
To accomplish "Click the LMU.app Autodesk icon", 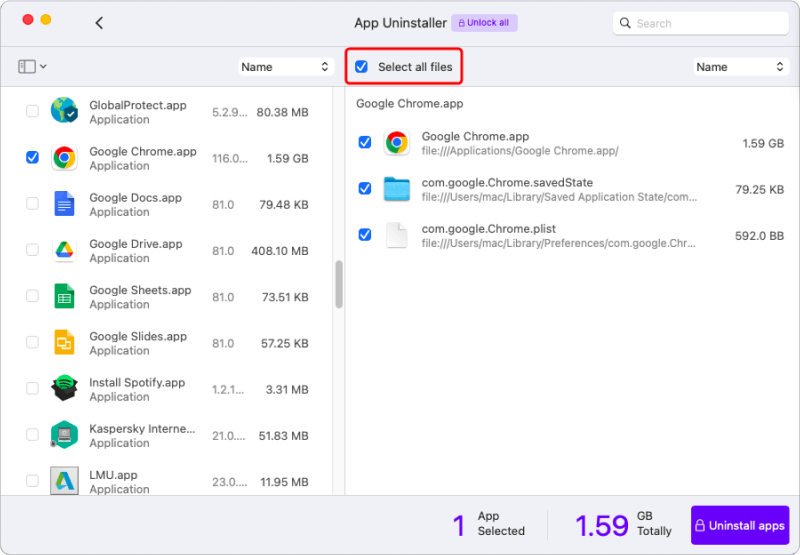I will (x=64, y=481).
